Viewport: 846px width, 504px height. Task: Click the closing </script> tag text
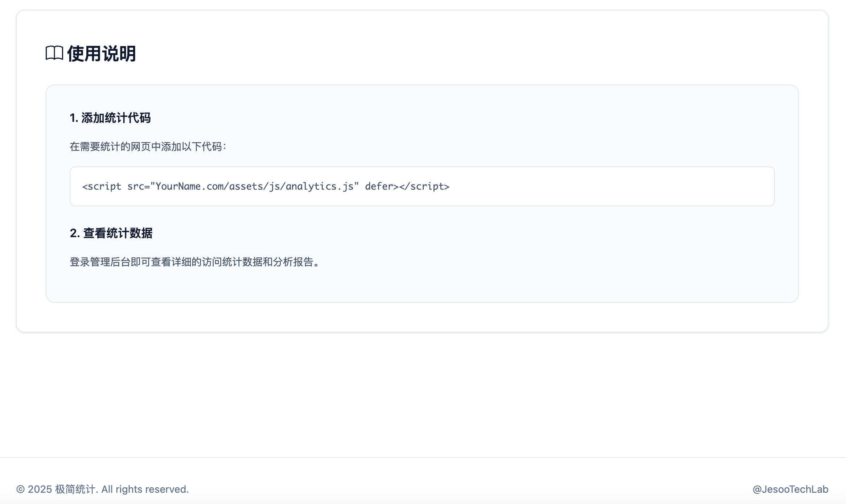pyautogui.click(x=426, y=186)
